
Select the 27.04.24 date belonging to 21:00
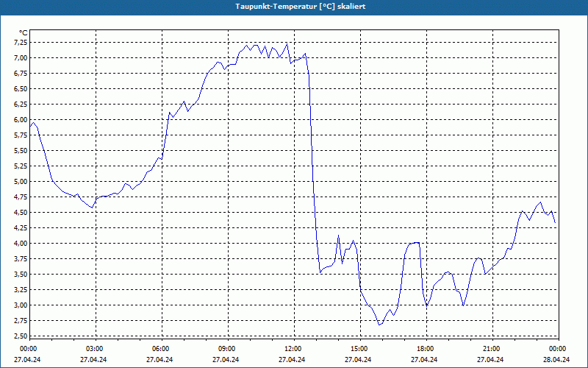(490, 360)
